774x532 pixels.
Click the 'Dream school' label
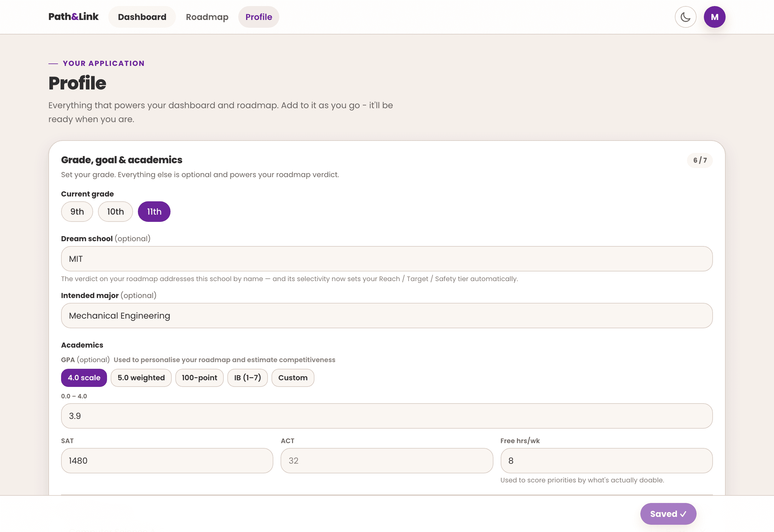coord(87,239)
